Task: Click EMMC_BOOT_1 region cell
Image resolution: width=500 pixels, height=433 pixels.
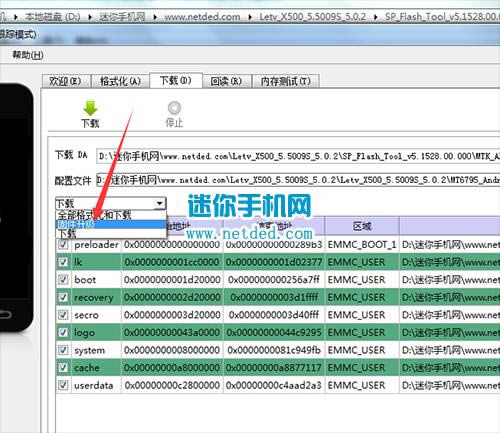Action: tap(362, 245)
